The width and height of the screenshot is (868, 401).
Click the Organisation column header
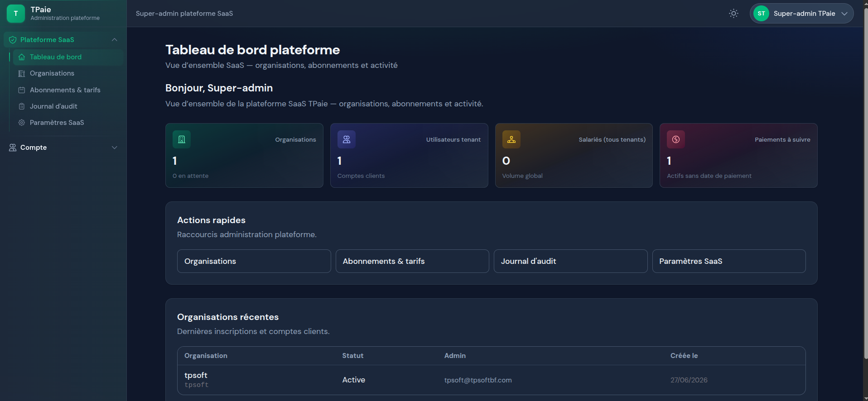click(x=206, y=356)
